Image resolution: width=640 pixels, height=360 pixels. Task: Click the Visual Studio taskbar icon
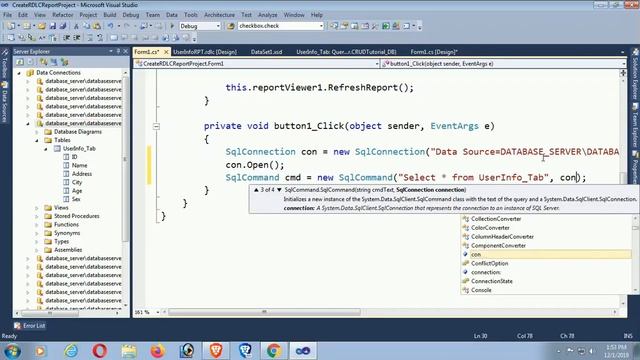pyautogui.click(x=303, y=351)
